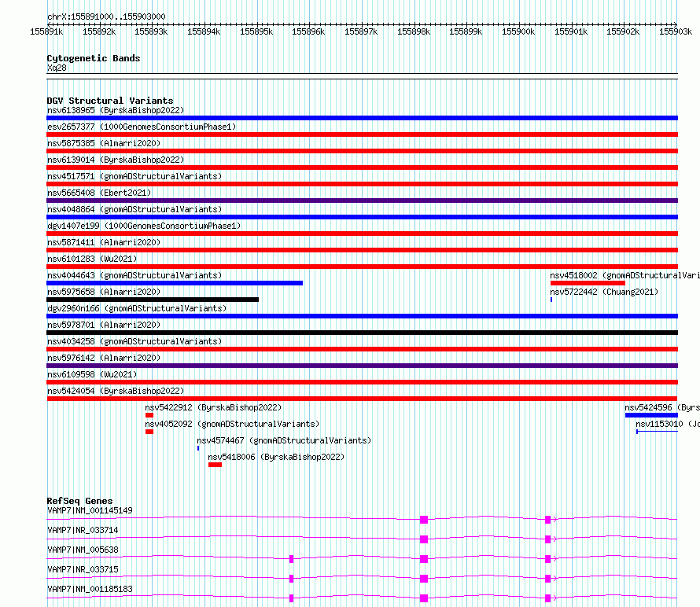Select the small red block of nsv5422912

[149, 415]
